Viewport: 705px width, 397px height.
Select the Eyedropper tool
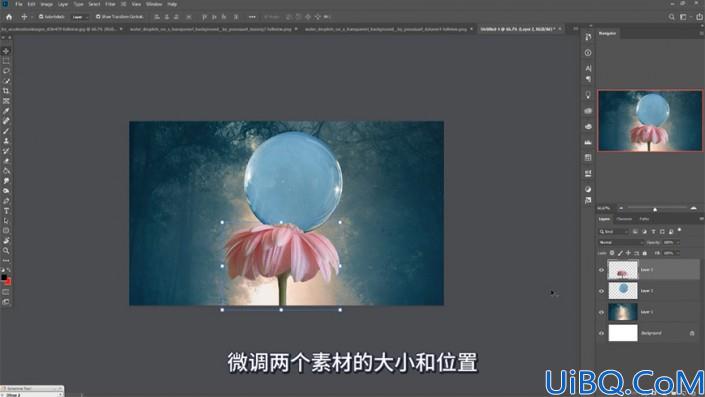(6, 111)
